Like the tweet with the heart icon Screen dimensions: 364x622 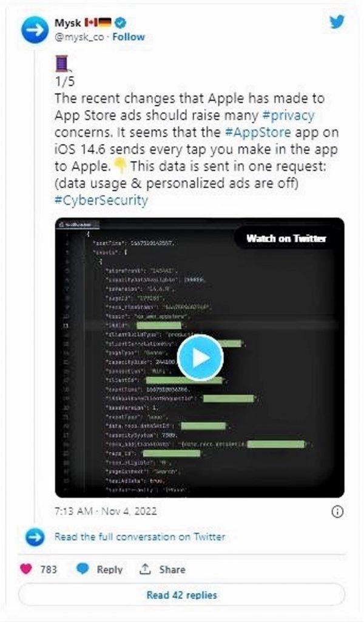pos(27,569)
